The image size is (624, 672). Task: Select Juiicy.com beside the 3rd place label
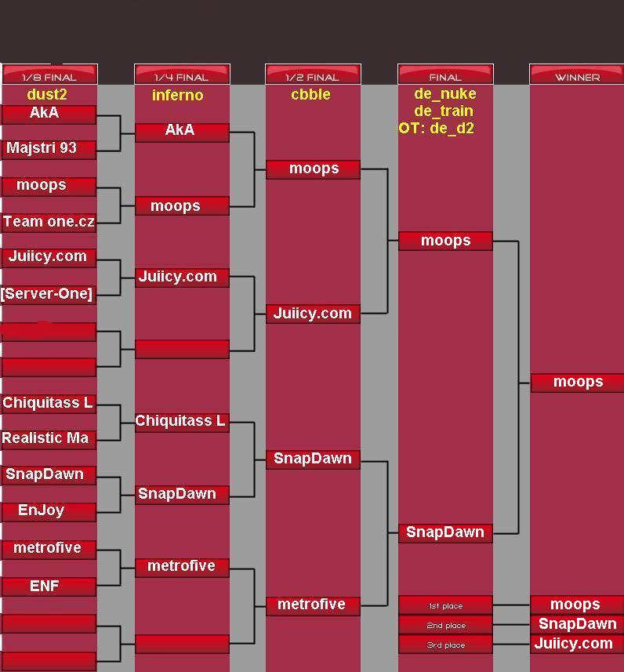click(577, 644)
